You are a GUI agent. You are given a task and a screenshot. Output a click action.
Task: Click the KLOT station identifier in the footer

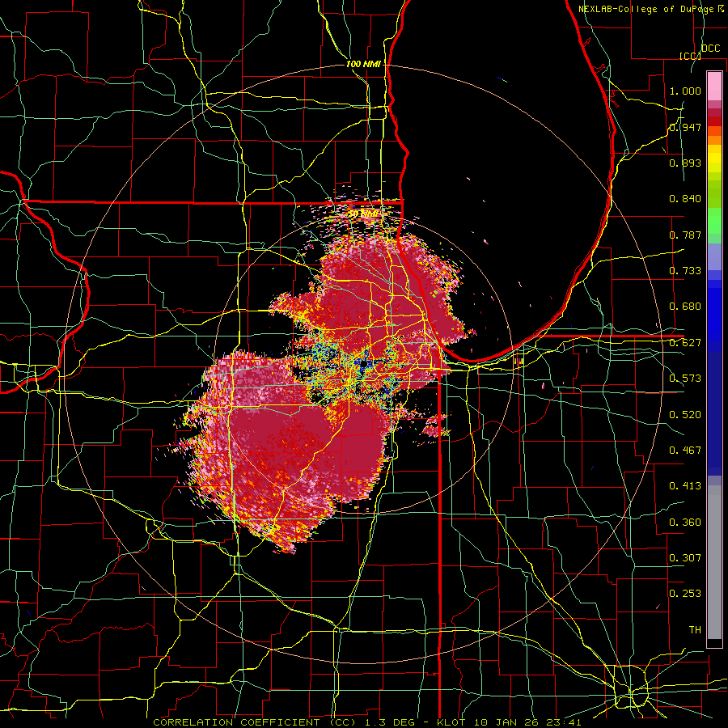tap(451, 722)
